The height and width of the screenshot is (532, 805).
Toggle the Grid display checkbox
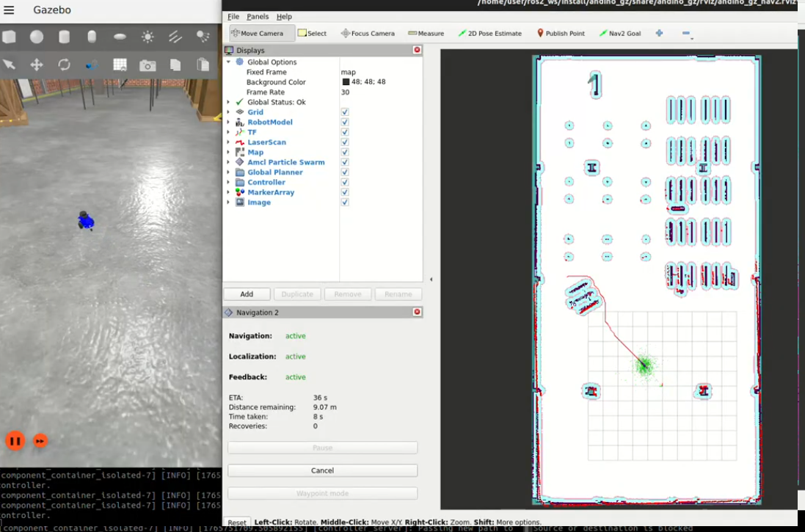point(345,112)
